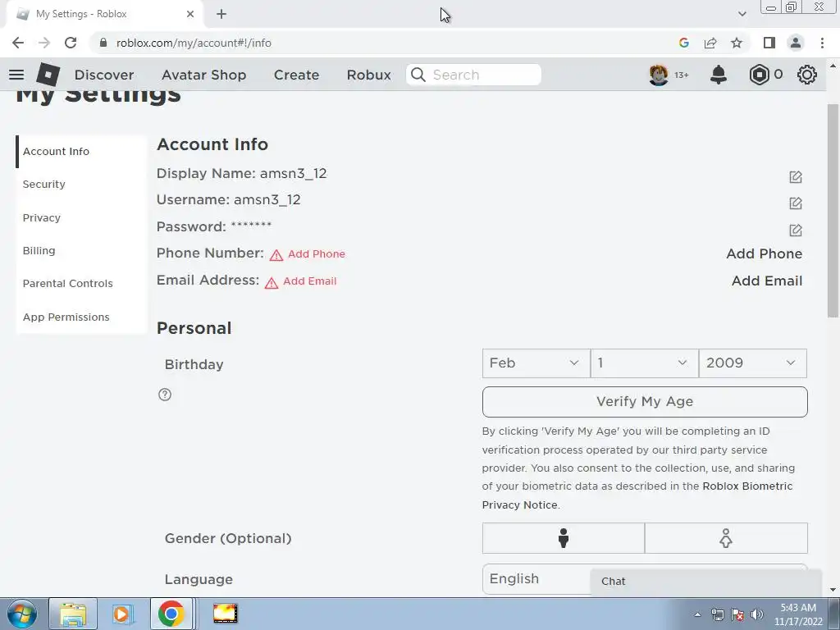840x630 pixels.
Task: Click the Chrome taskbar icon
Action: [x=171, y=614]
